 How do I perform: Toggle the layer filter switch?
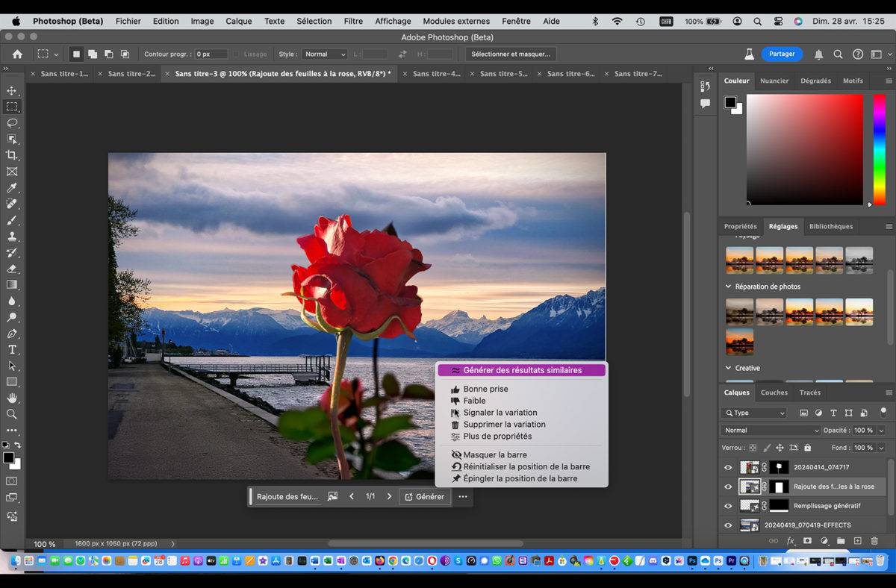(x=883, y=412)
